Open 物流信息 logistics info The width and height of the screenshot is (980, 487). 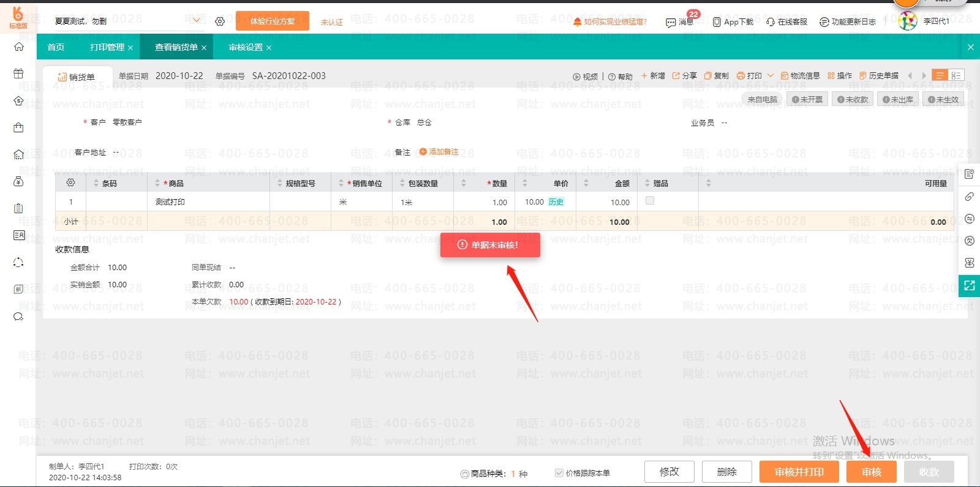800,76
